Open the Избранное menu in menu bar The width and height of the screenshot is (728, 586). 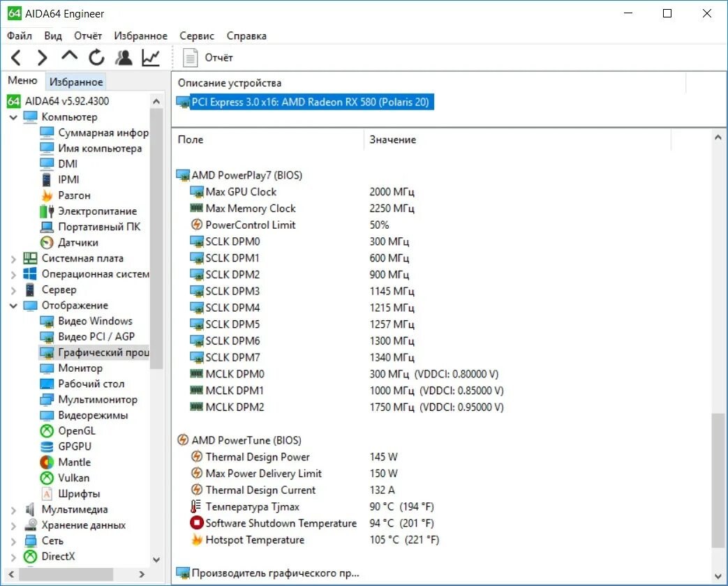point(141,36)
